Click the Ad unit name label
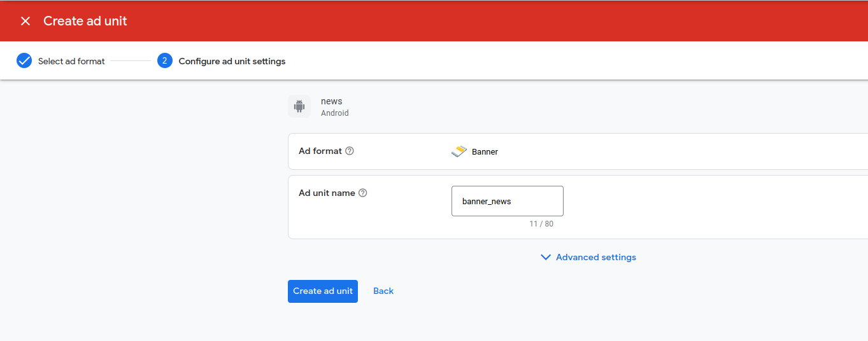Screen dimensions: 868x341 (x=327, y=193)
